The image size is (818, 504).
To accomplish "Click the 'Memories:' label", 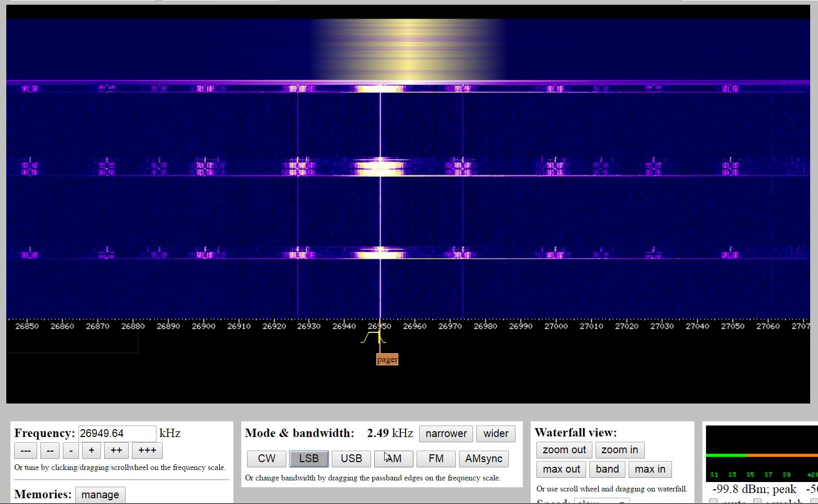I will pos(43,495).
